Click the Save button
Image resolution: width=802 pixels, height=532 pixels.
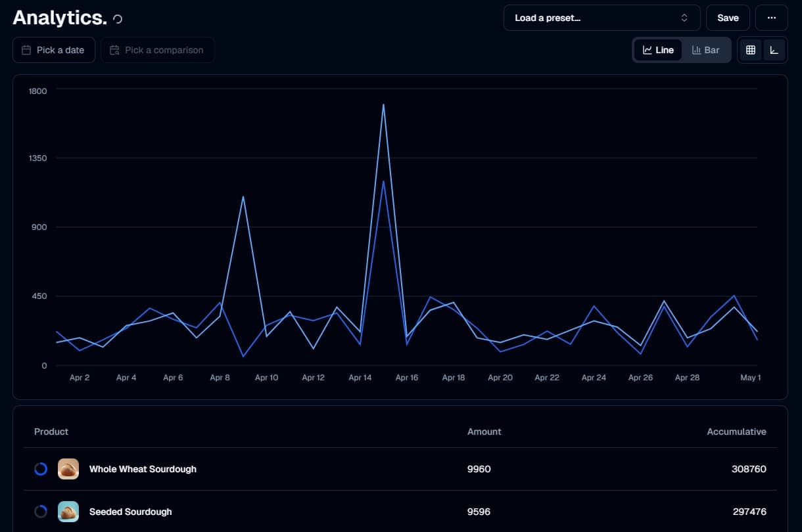(728, 18)
